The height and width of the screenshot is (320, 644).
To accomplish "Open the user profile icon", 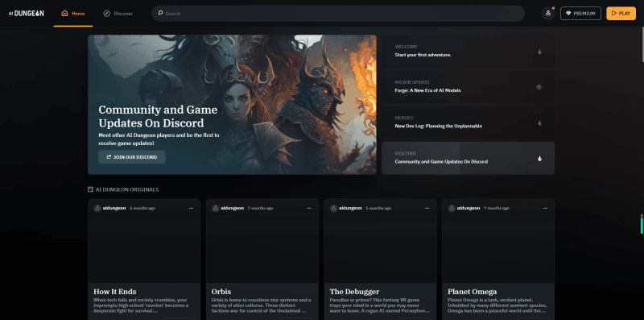I will click(x=548, y=13).
